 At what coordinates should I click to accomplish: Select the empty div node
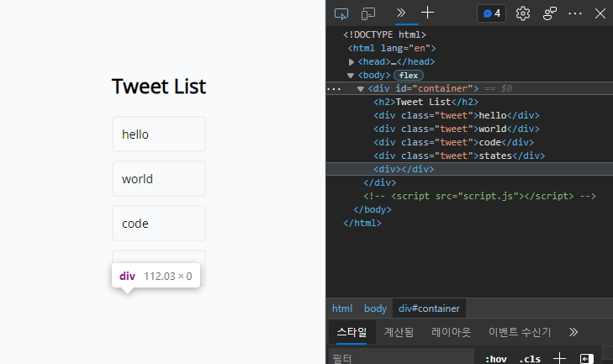pos(404,169)
